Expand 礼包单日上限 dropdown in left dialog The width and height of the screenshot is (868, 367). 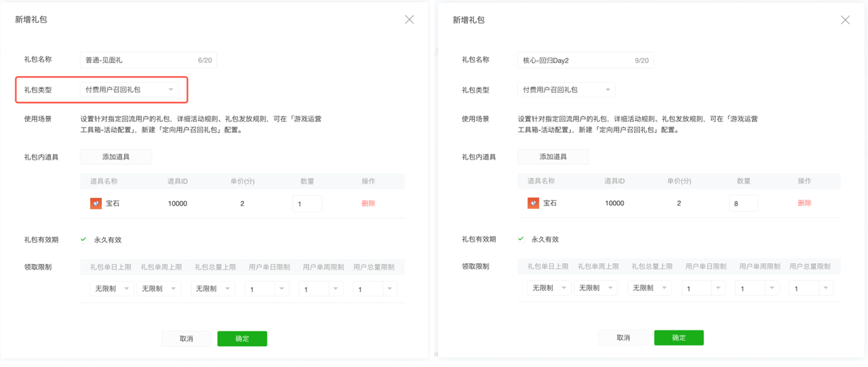[x=111, y=289]
